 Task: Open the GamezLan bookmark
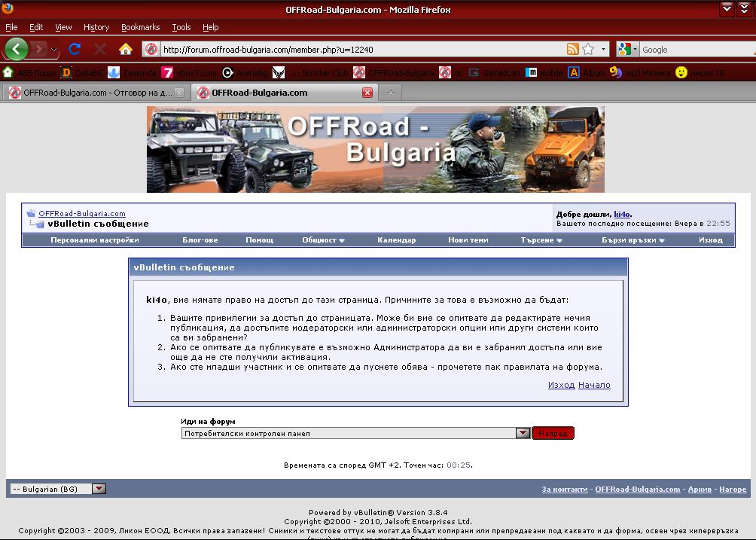(x=495, y=73)
